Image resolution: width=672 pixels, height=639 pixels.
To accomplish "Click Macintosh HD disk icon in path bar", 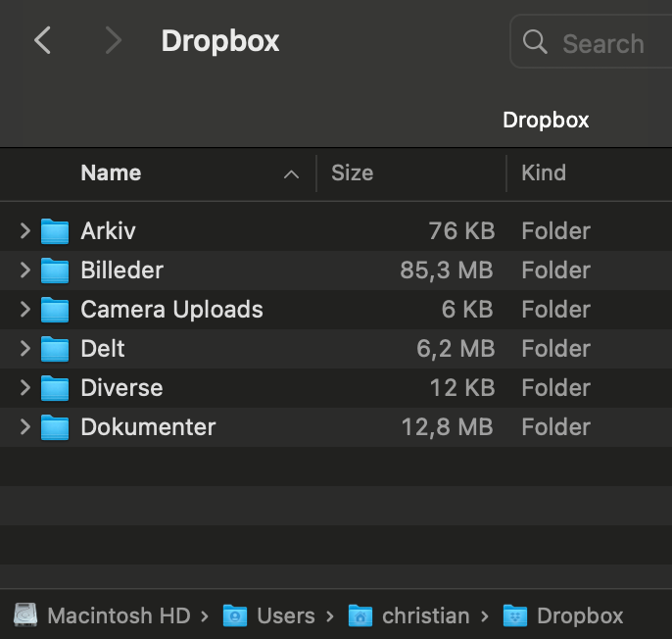I will click(x=25, y=615).
